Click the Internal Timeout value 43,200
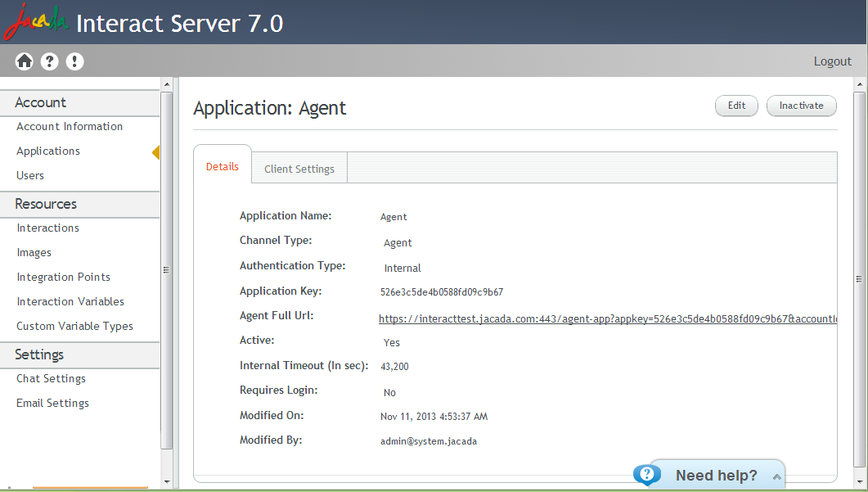868x492 pixels. coord(394,366)
